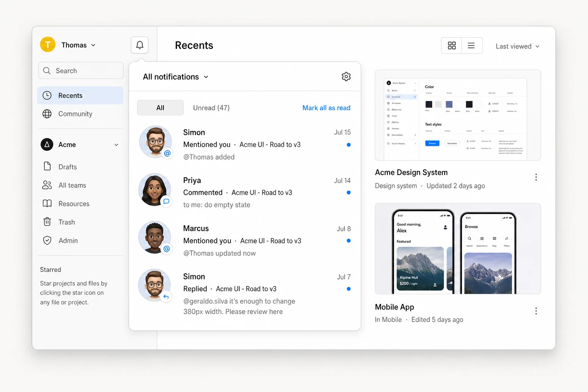Viewport: 588px width, 392px height.
Task: Collapse the Acme team chevron
Action: pyautogui.click(x=116, y=145)
